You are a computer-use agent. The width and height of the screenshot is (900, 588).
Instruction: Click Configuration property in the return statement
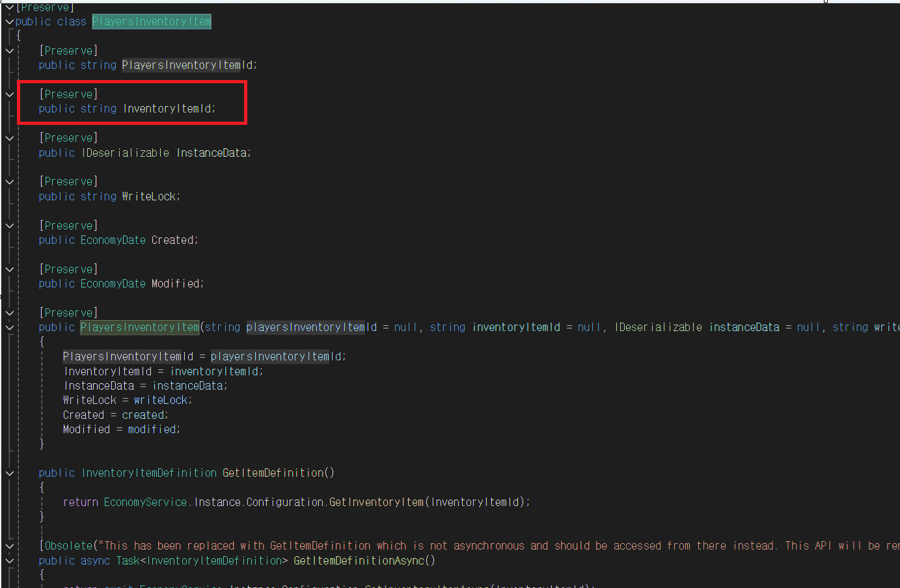pos(285,502)
